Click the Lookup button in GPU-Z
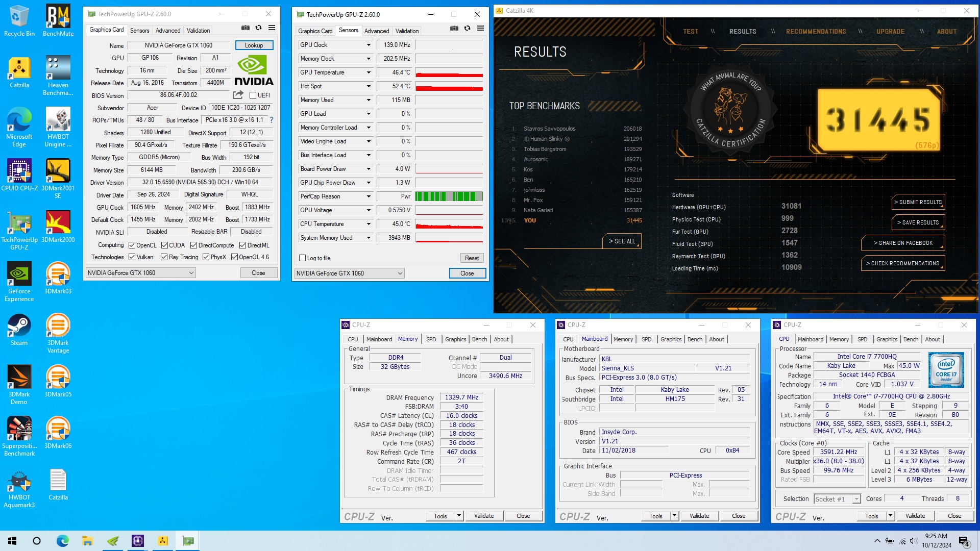 coord(254,45)
